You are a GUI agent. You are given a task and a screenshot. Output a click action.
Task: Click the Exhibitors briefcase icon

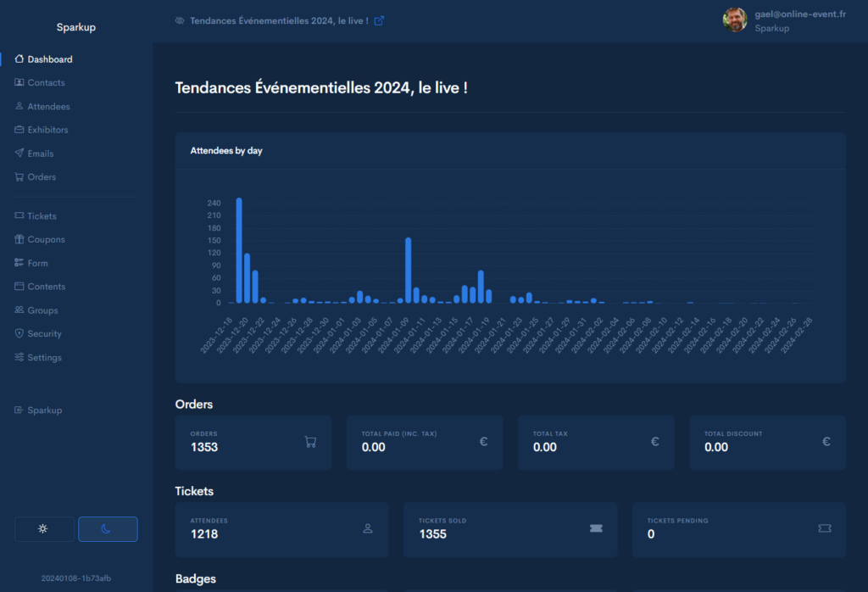coord(19,130)
